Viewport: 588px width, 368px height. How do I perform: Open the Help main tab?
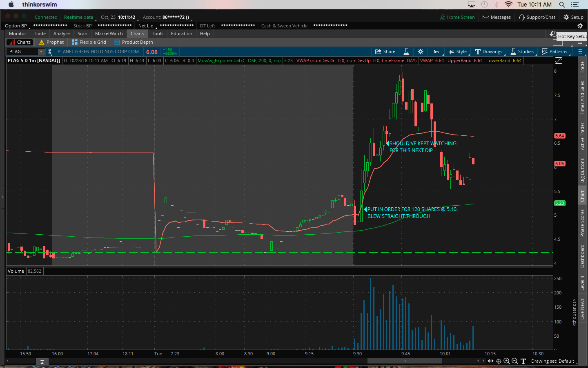click(205, 34)
